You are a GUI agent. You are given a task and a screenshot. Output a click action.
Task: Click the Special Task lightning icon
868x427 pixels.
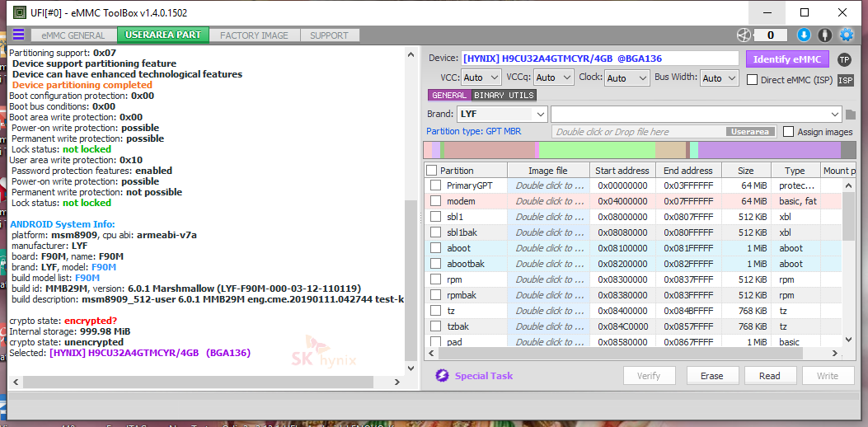click(442, 376)
